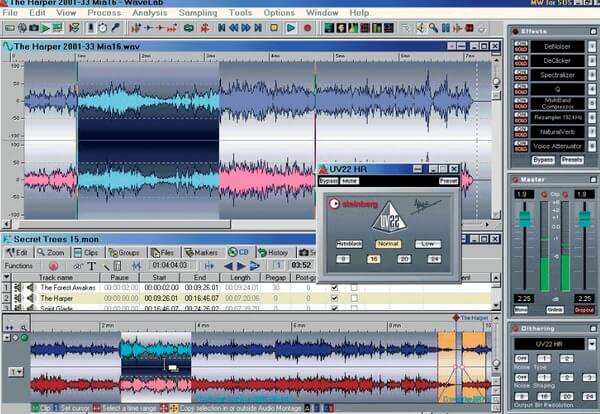The image size is (600, 414).
Task: Click the left master fader handle
Action: [525, 219]
